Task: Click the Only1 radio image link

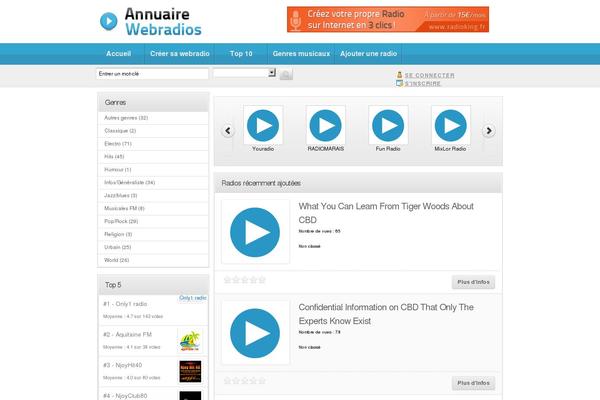Action: point(193,298)
